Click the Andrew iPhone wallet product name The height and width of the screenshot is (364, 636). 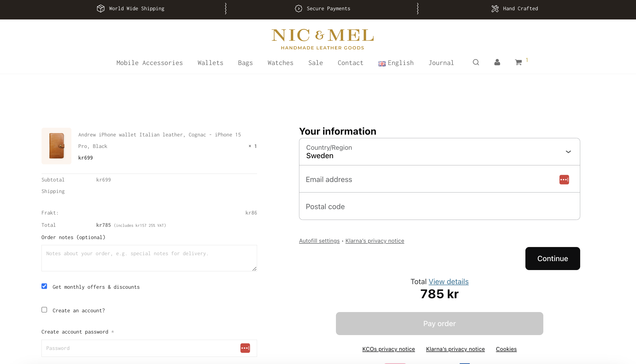160,140
